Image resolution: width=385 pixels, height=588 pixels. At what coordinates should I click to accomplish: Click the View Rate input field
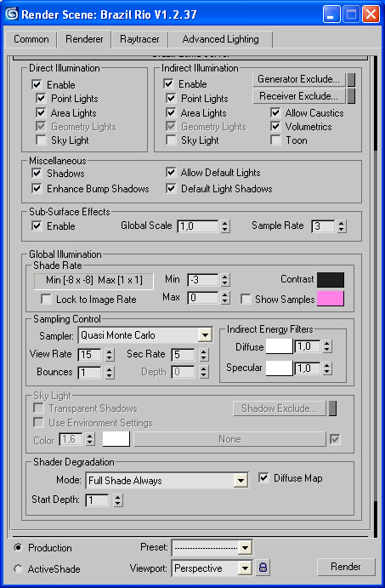coord(89,355)
